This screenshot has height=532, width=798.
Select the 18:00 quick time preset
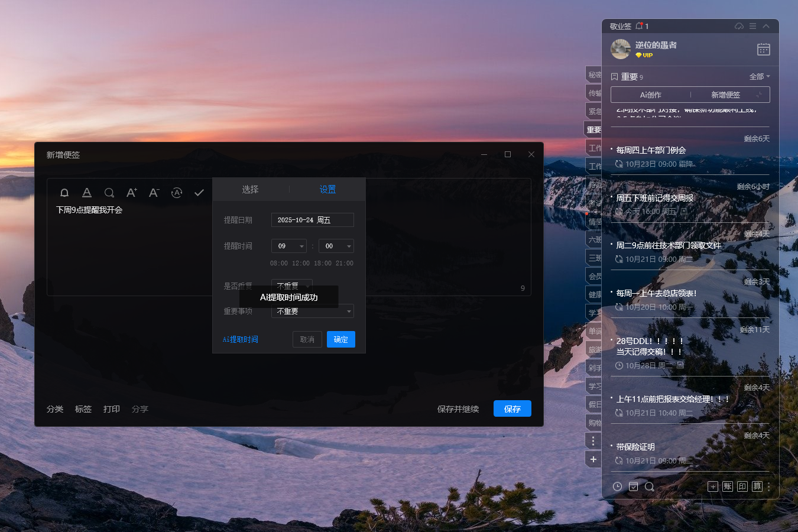(322, 264)
